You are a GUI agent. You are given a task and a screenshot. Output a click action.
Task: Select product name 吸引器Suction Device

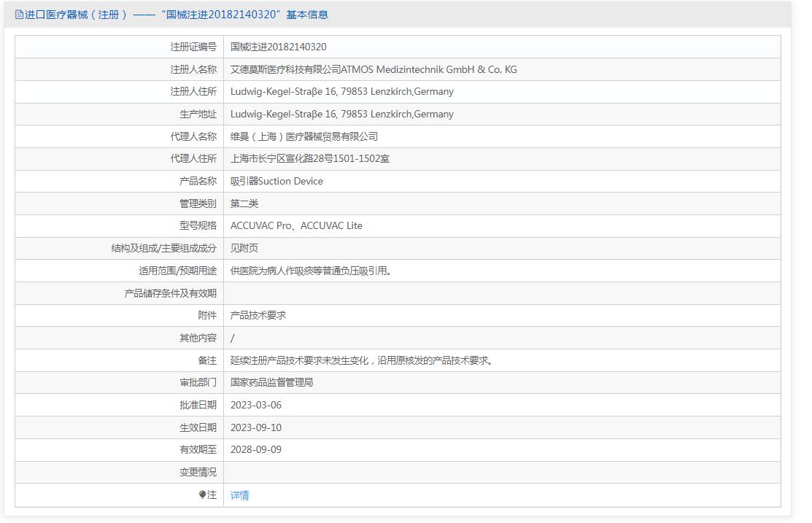(277, 181)
